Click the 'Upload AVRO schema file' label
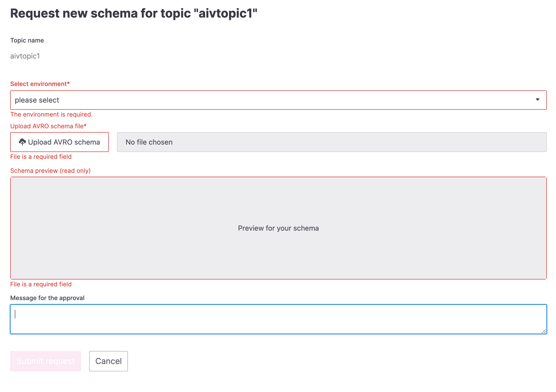 tap(48, 126)
